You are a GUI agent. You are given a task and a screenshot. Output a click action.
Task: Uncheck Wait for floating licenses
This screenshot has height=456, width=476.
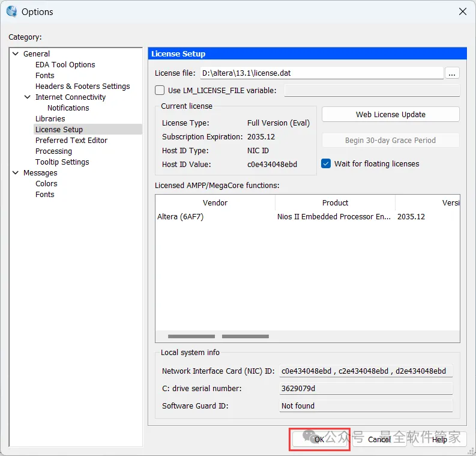click(326, 163)
